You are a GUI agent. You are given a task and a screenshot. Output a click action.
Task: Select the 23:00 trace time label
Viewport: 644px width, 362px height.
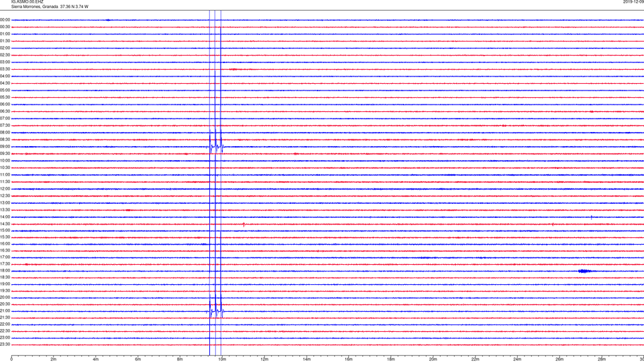pyautogui.click(x=5, y=338)
